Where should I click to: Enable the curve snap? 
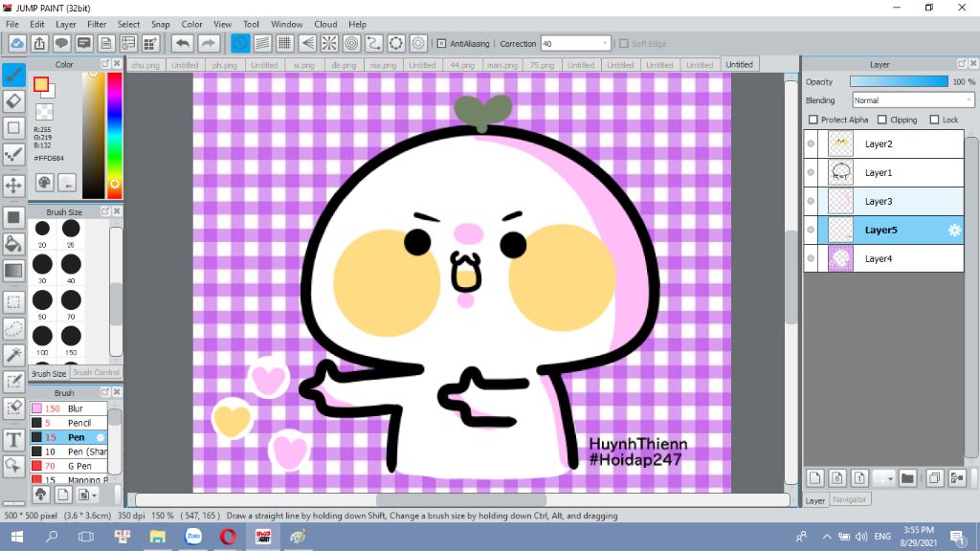(374, 43)
